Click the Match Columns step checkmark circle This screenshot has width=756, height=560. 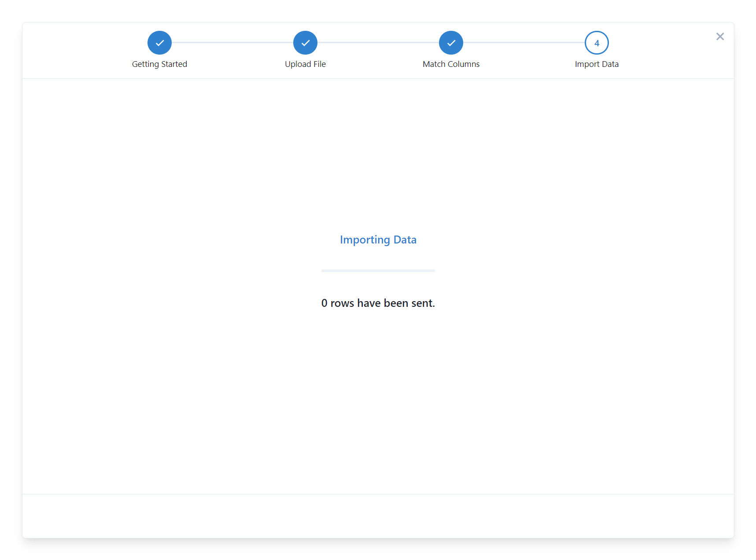[x=451, y=43]
